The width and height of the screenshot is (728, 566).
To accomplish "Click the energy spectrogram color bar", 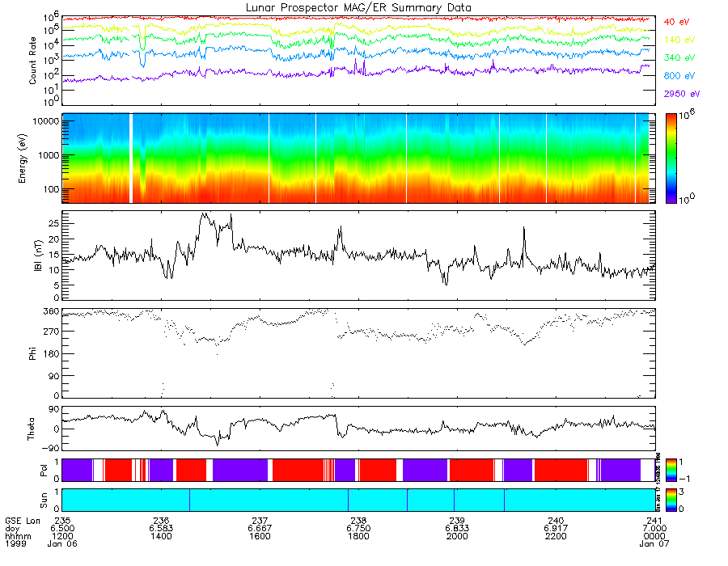I will click(671, 158).
